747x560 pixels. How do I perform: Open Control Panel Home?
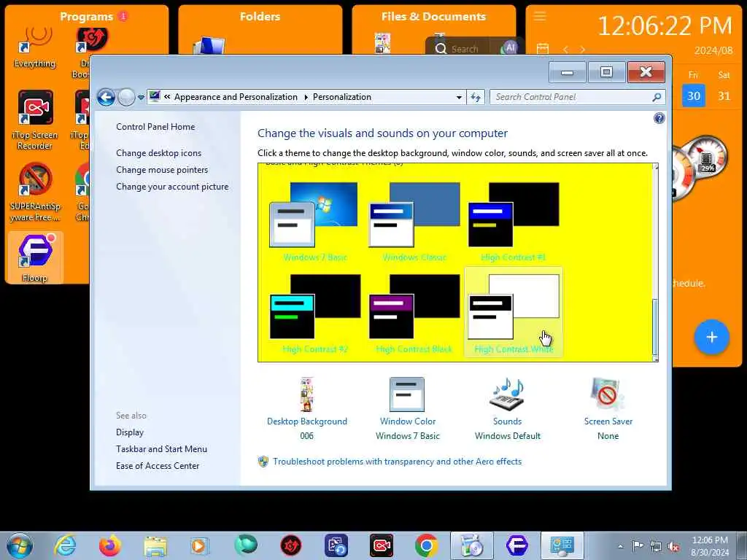[x=155, y=127]
